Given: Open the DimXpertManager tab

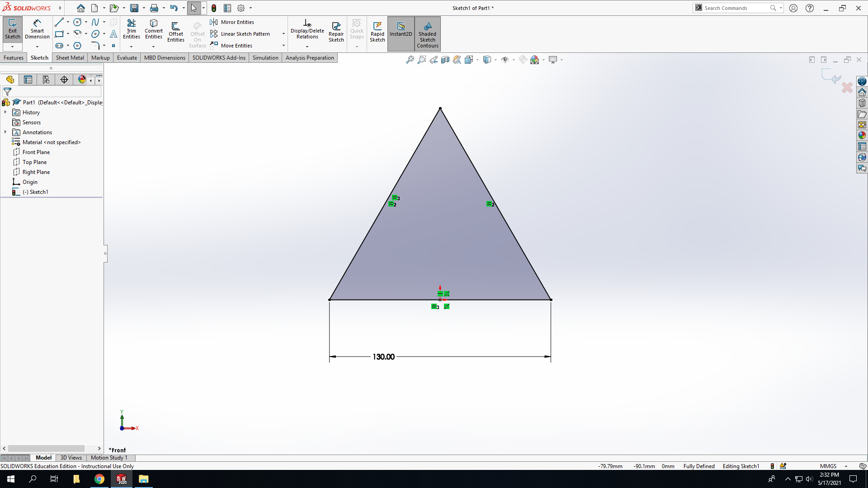Looking at the screenshot, I should pos(64,80).
